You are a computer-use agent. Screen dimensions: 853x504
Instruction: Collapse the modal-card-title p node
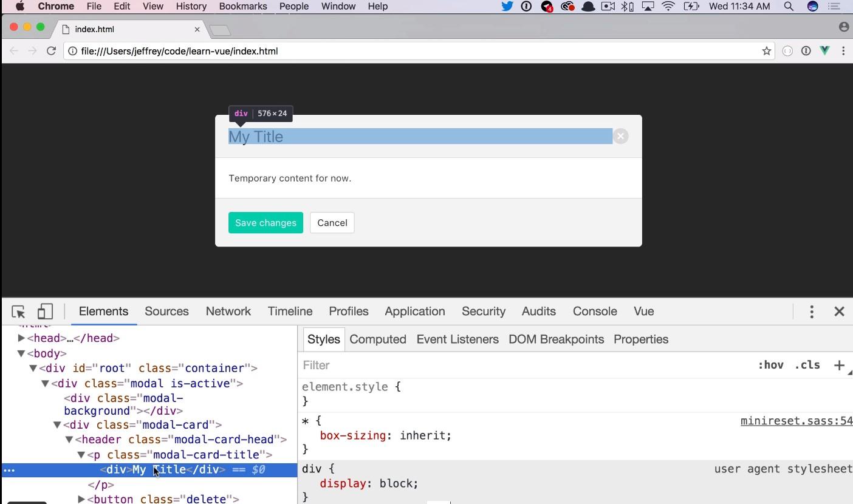pos(81,455)
